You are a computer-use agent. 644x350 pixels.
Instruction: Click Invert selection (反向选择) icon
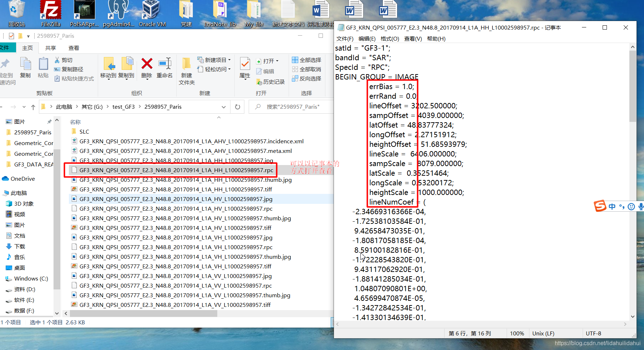295,78
